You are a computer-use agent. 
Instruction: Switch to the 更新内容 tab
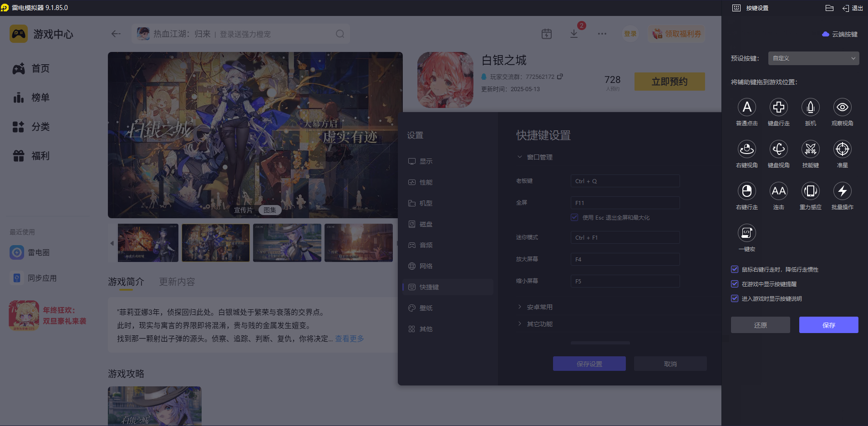177,282
